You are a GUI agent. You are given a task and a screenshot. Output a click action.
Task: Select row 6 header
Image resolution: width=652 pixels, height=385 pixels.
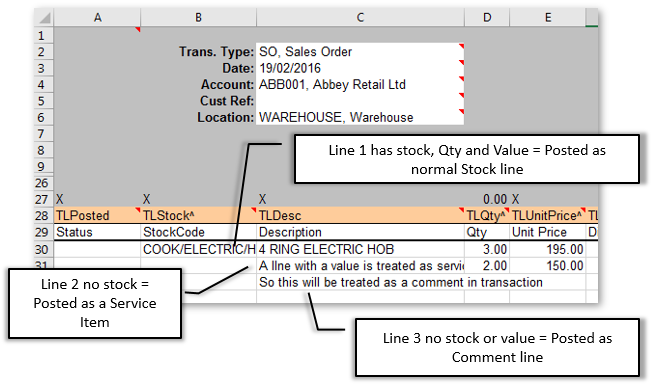tap(44, 117)
